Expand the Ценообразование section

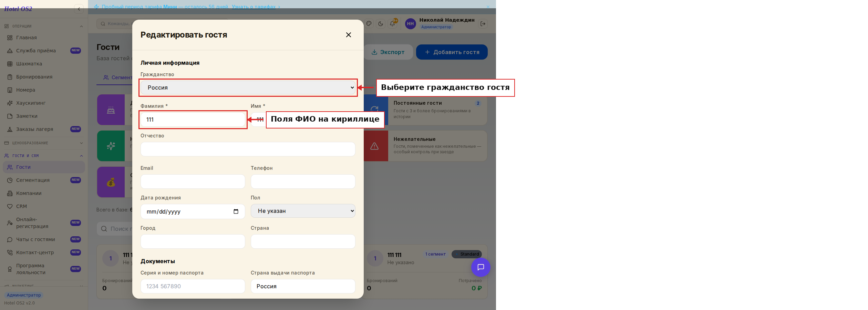tap(44, 143)
